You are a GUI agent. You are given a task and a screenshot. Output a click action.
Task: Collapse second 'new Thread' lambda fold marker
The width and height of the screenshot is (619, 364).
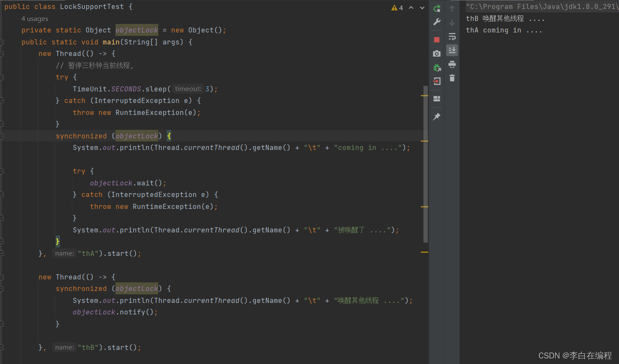2,277
